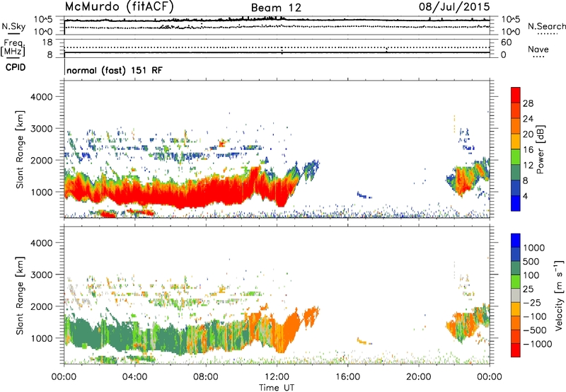Screen dimensions: 566x392
Task: Select the N.Search legend label
Action: tap(547, 26)
